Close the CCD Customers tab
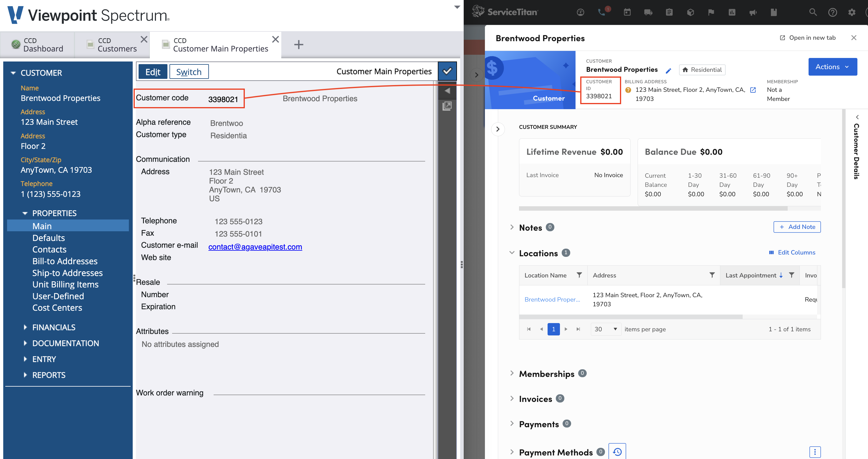Viewport: 868px width, 459px height. (144, 39)
